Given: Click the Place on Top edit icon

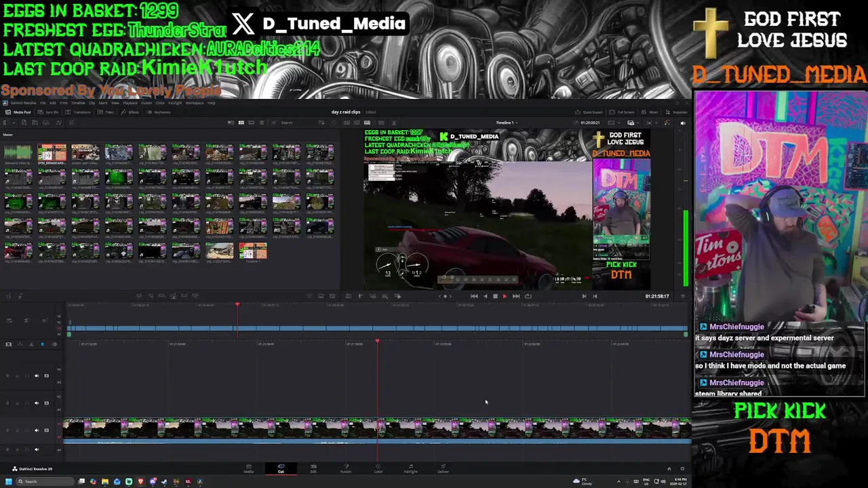Looking at the screenshot, I should [184, 296].
